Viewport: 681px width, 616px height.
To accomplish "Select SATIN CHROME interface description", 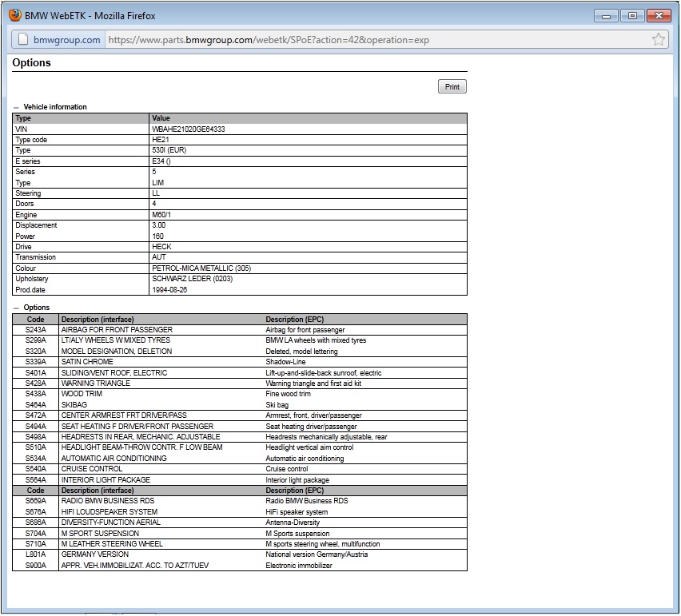I will [x=87, y=362].
